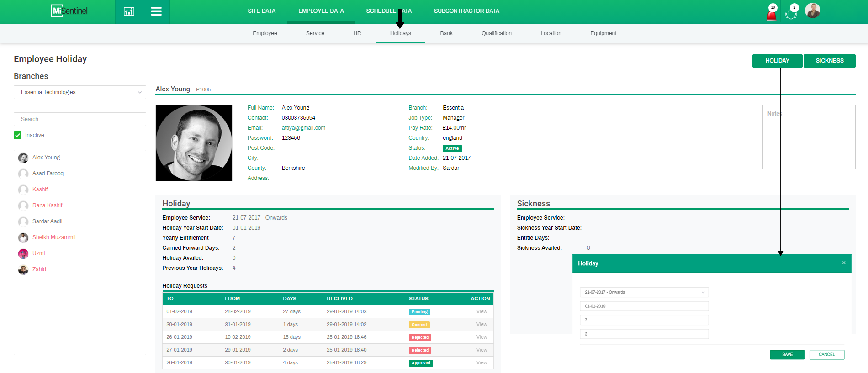Click the P1005 employee code

203,89
